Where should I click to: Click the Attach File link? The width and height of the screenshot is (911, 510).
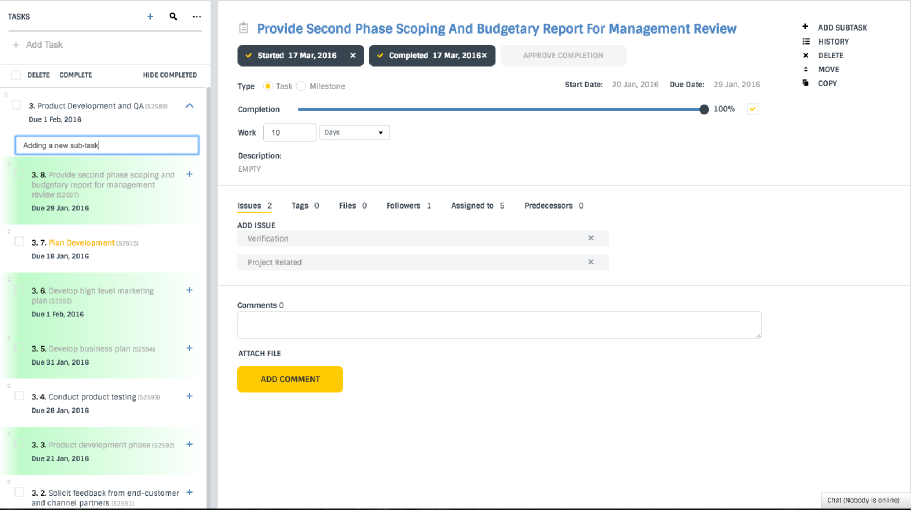[259, 353]
